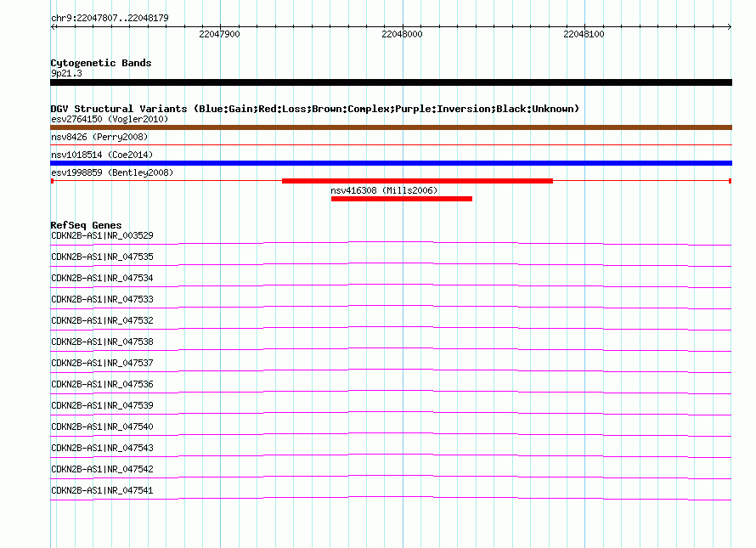Click the CDKN2B-AS1|NR_047532 transcript label

(102, 320)
